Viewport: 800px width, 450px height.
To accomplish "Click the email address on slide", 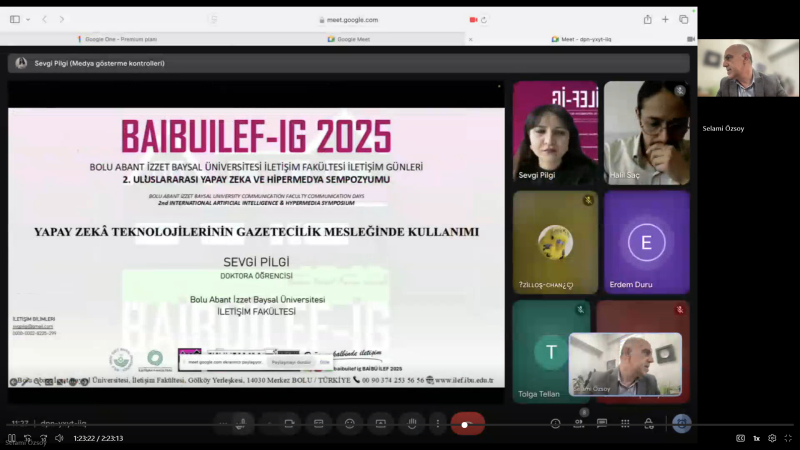I will 33,326.
